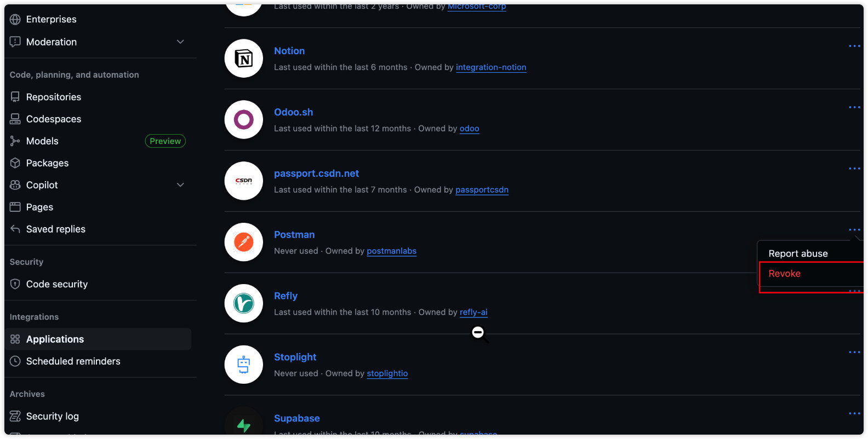Open the three-dot menu for Notion
The width and height of the screenshot is (868, 439).
(854, 47)
